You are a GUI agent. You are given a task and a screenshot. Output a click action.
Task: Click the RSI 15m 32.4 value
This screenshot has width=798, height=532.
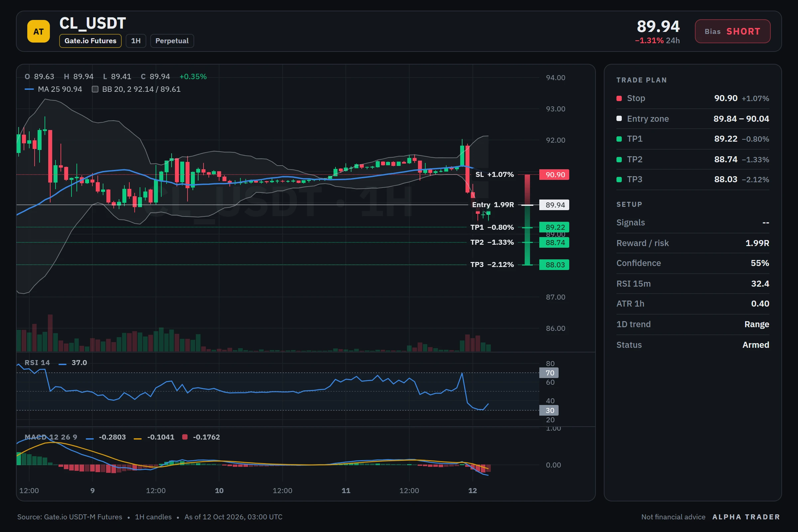point(760,284)
